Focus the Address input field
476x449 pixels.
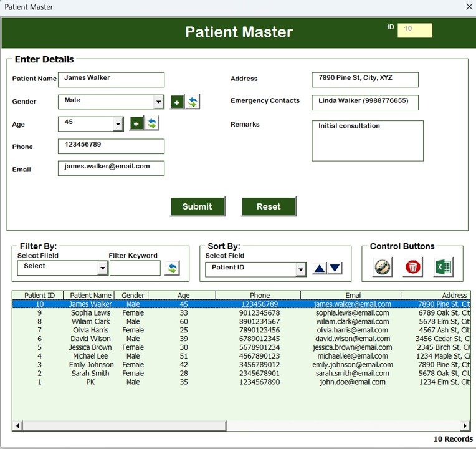pos(365,80)
